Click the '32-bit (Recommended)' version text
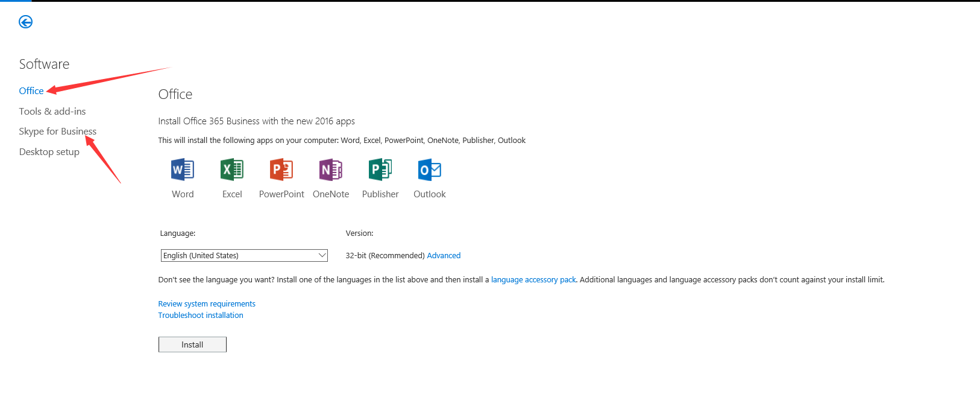Screen dimensions: 980x403 [x=385, y=256]
